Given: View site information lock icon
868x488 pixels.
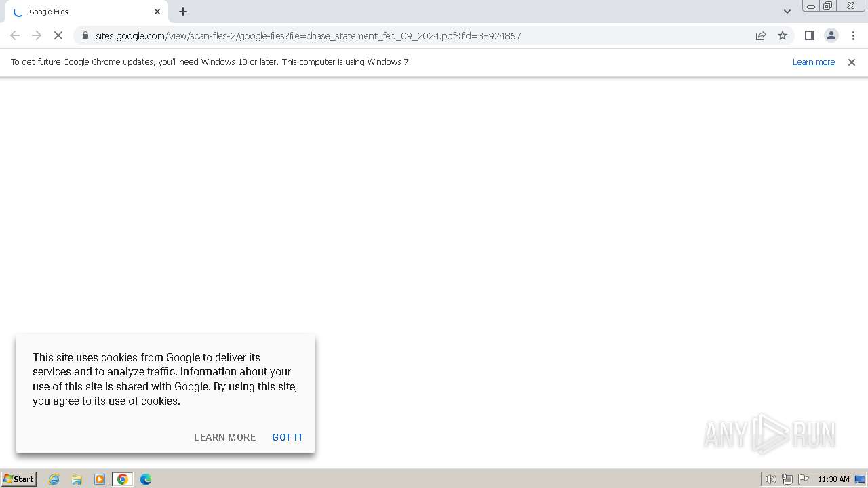Looking at the screenshot, I should (x=85, y=35).
